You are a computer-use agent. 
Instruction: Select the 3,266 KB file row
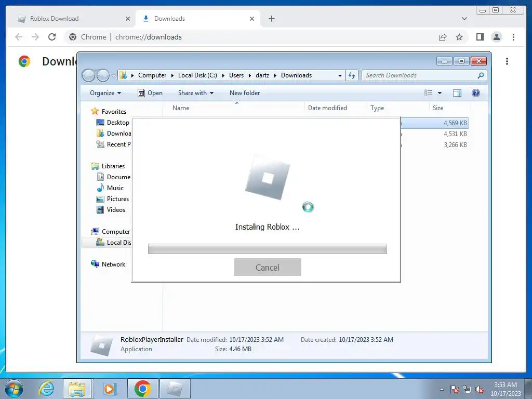(x=435, y=144)
